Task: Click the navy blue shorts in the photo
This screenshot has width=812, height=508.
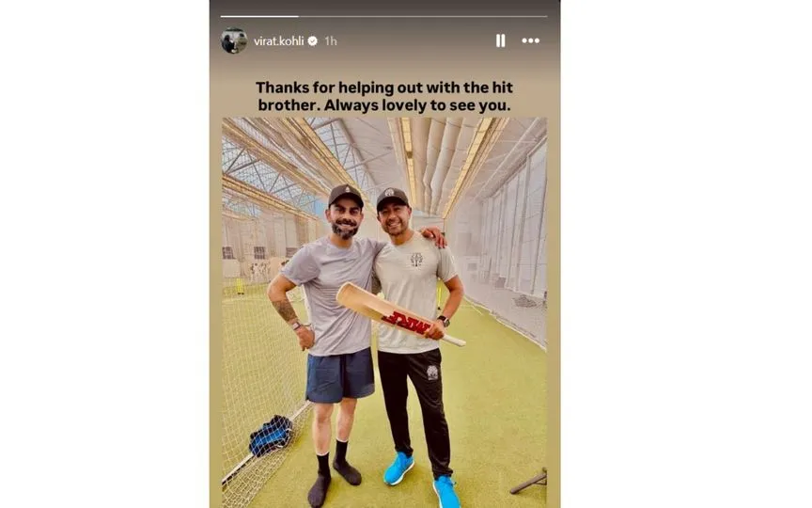Action: coord(339,374)
